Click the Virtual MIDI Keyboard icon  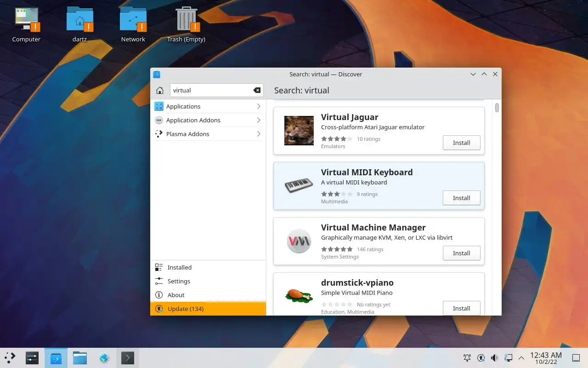coord(299,186)
